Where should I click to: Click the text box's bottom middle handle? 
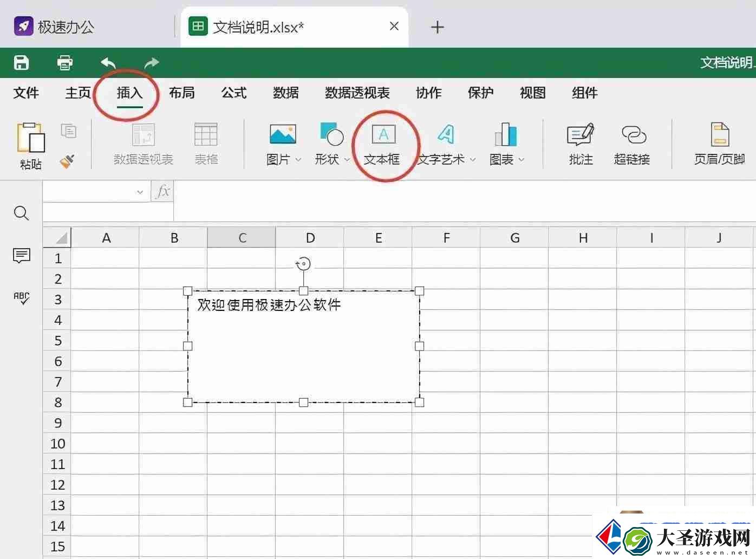point(303,402)
